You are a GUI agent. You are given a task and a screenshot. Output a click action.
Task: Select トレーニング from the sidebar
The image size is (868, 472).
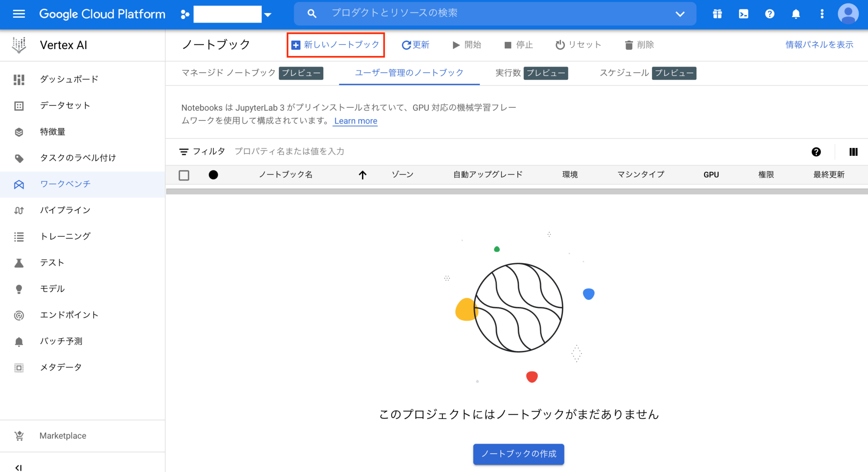(65, 236)
